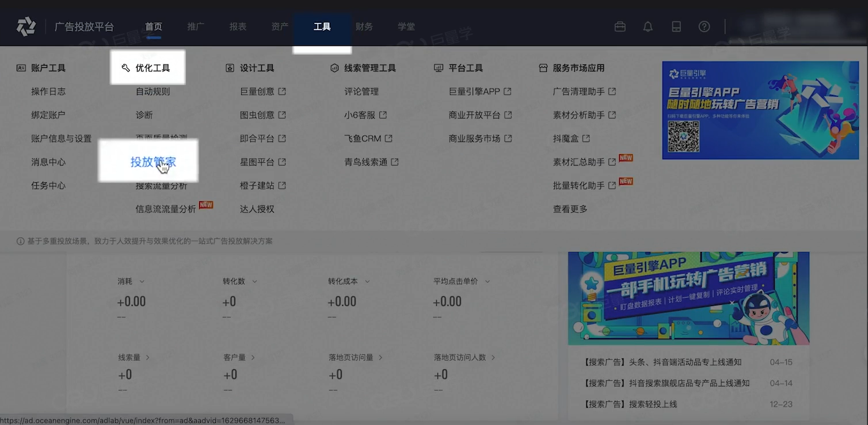Click external link icon beside 青鸟线索通
Screen dimensions: 868x425
click(395, 162)
